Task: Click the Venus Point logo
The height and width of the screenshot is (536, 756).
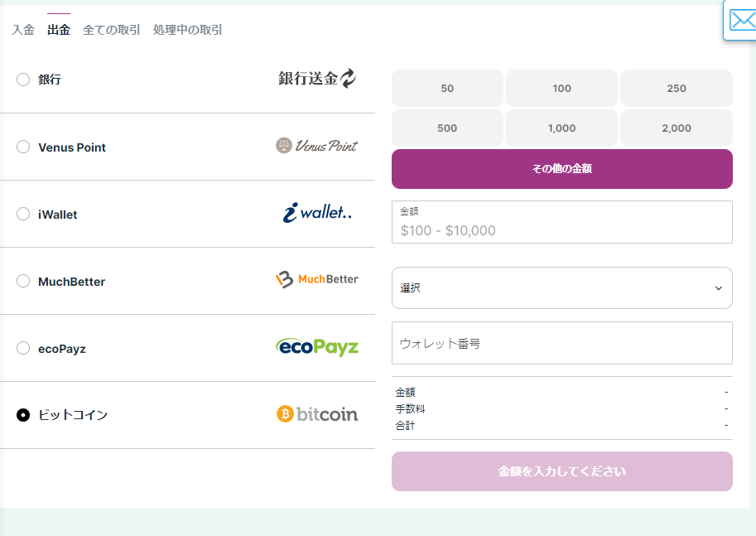Action: coord(317,146)
